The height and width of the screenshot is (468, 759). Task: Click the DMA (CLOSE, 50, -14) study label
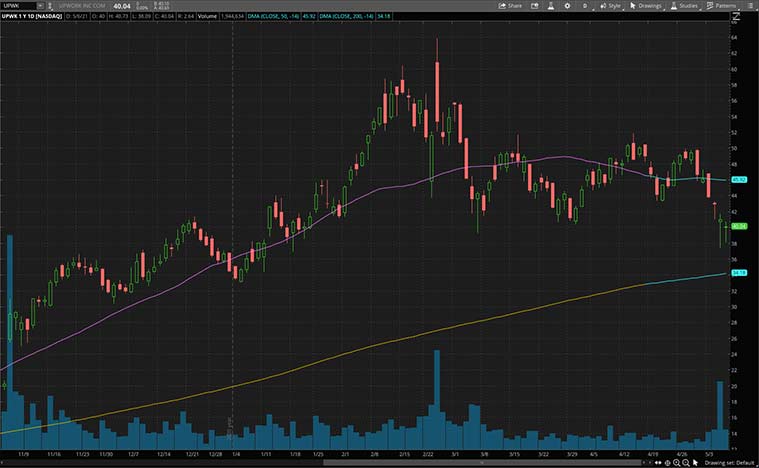click(272, 18)
